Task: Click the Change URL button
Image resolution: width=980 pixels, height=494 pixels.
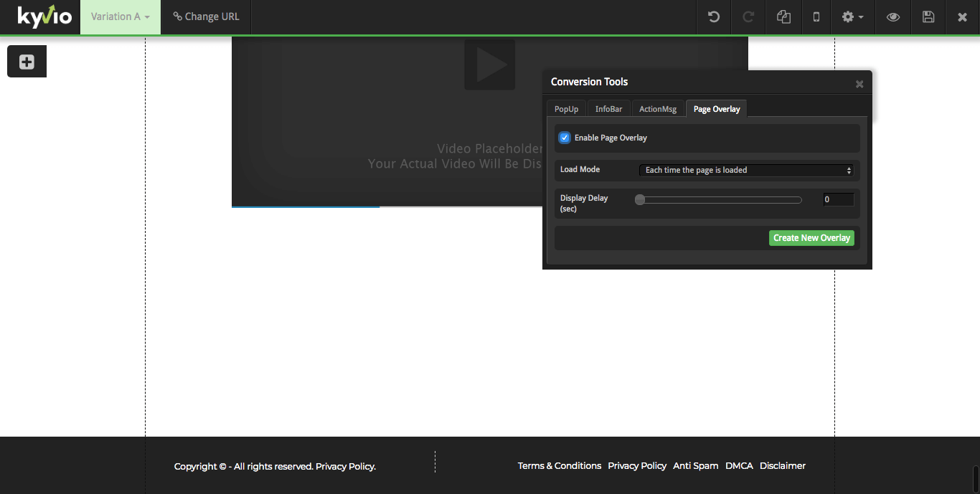Action: pos(207,16)
